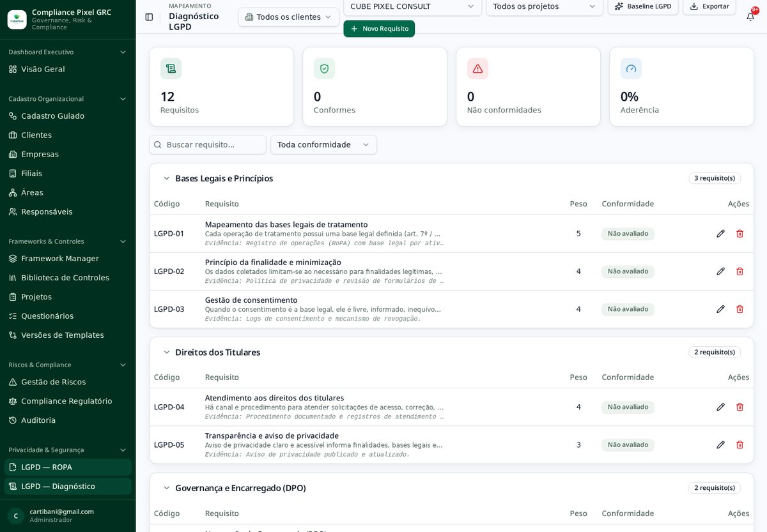The width and height of the screenshot is (767, 532).
Task: Open Visão Geral in sidebar
Action: (x=68, y=69)
